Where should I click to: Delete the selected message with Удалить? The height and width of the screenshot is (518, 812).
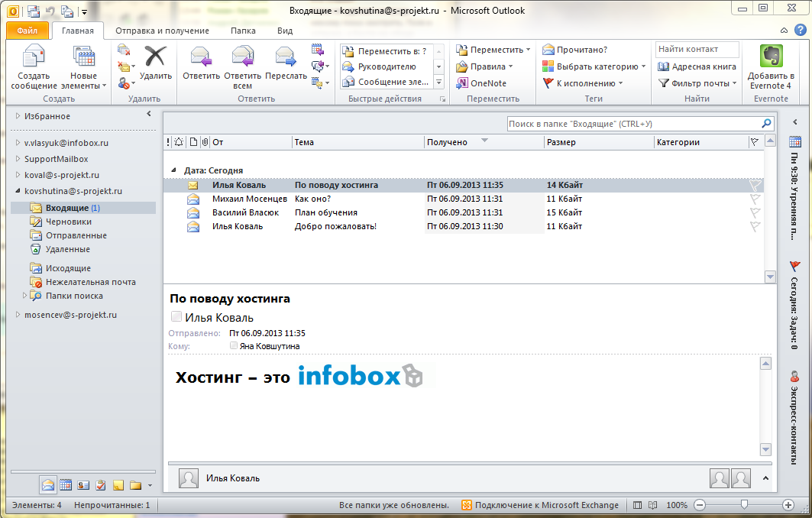point(155,62)
